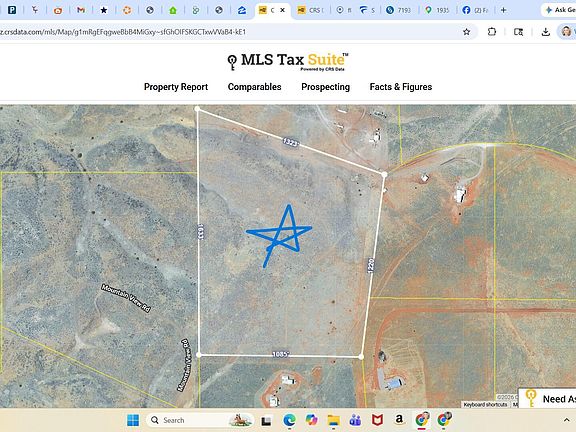Switch to the pinned Gmail tab

[81, 10]
